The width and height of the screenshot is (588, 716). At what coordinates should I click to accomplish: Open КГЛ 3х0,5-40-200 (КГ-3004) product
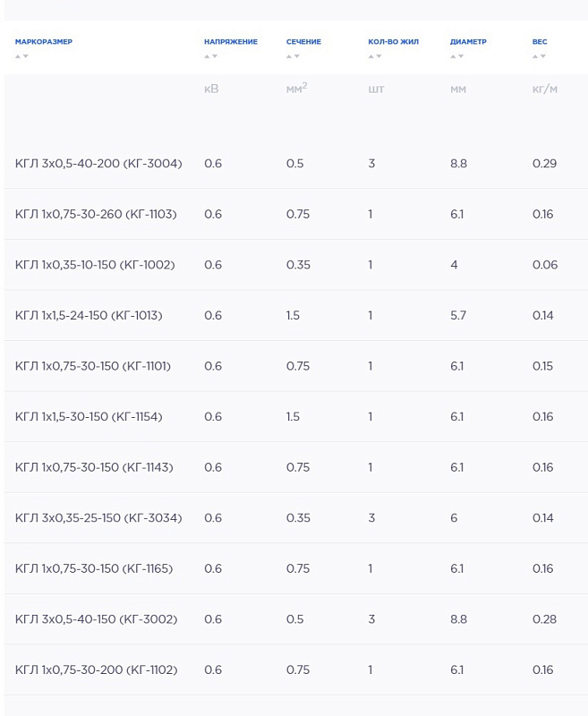click(x=98, y=164)
